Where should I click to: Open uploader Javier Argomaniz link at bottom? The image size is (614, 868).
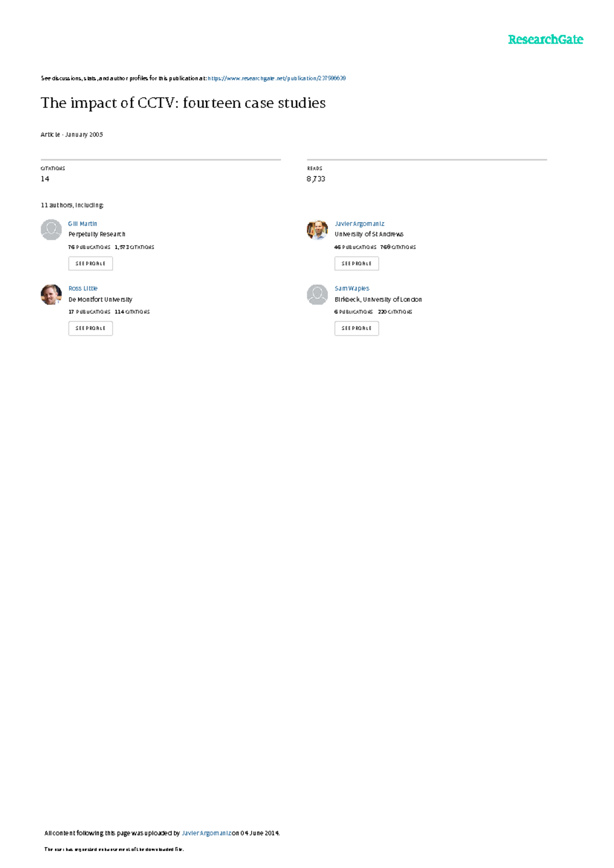pos(207,833)
